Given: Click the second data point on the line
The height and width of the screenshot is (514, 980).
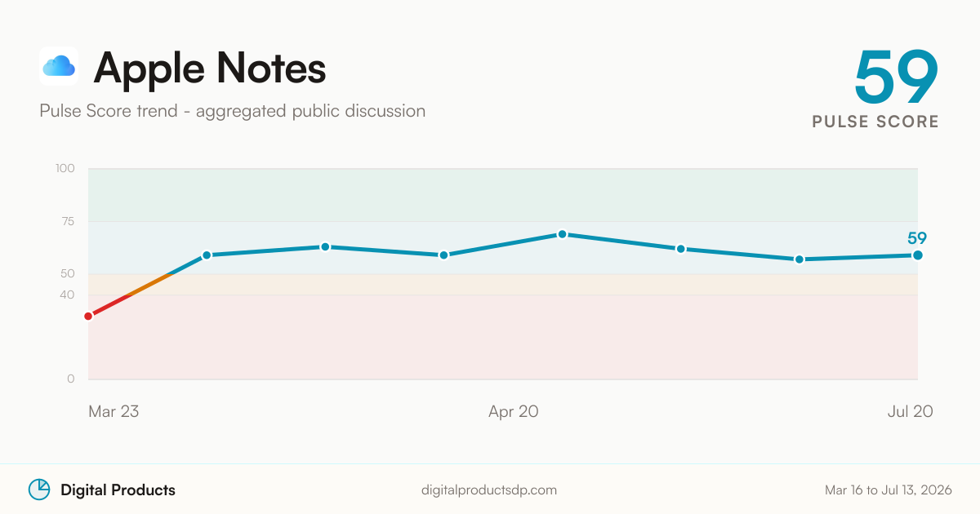Looking at the screenshot, I should pyautogui.click(x=207, y=255).
